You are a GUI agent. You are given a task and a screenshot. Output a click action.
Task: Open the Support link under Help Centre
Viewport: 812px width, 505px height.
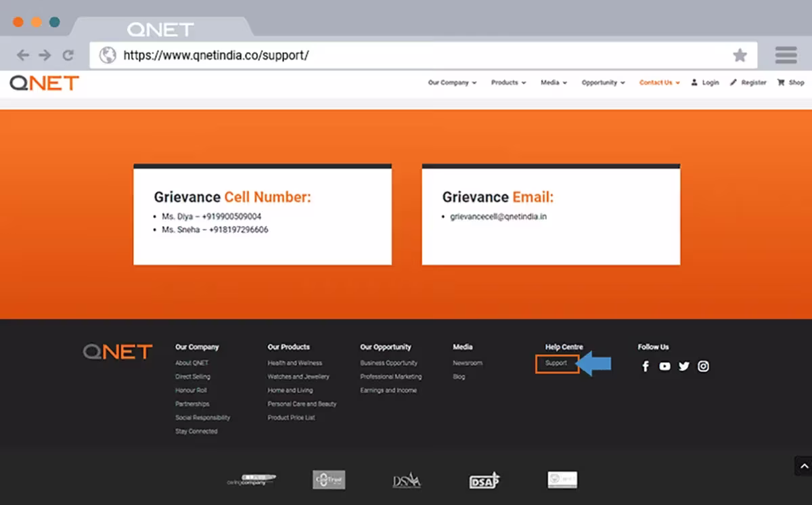click(556, 364)
